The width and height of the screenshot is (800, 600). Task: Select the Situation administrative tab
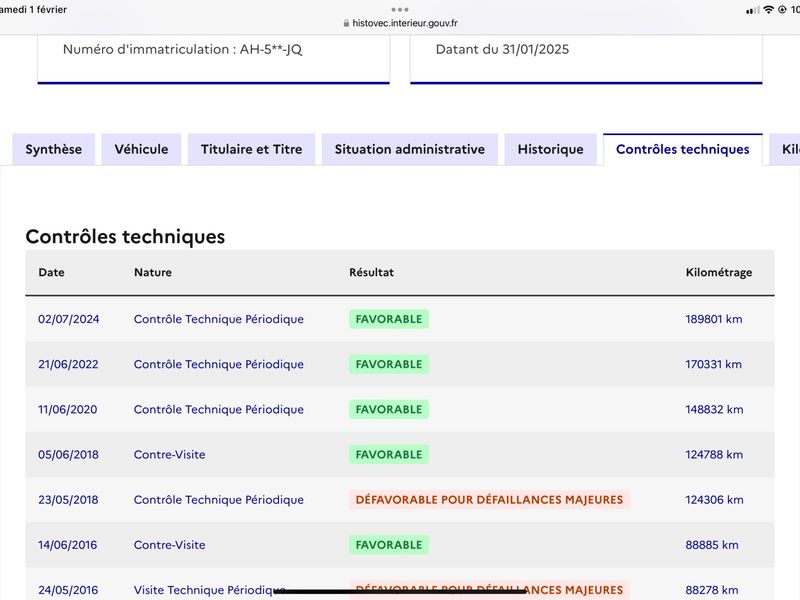(410, 149)
